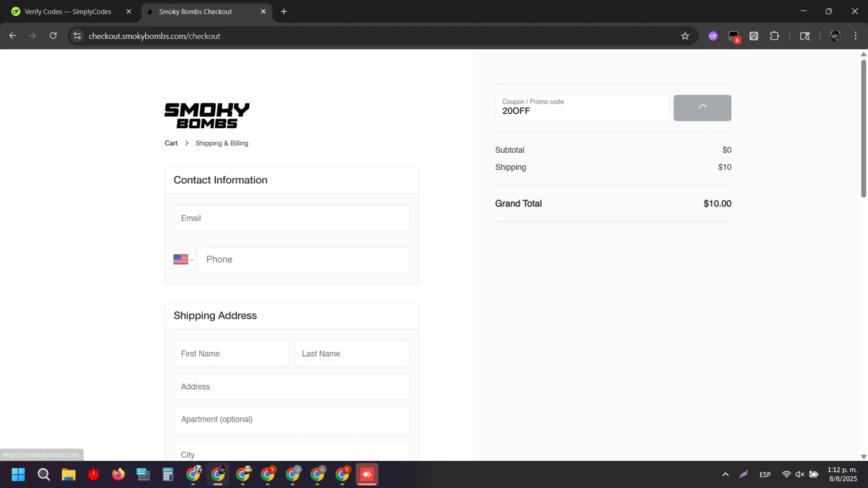Click the Smoky Bombs logo
The height and width of the screenshot is (488, 868).
coord(207,116)
